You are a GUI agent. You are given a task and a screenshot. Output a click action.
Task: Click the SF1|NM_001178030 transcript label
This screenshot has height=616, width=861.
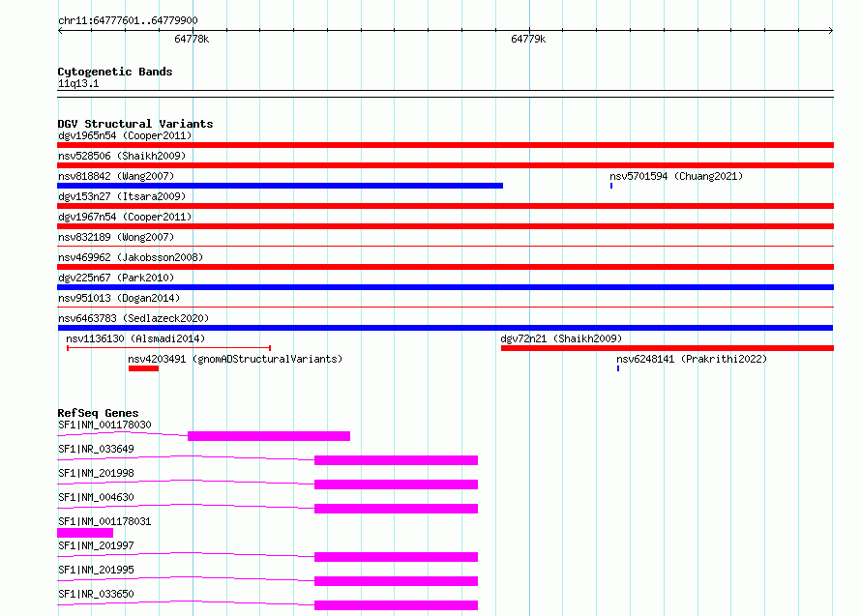[104, 425]
